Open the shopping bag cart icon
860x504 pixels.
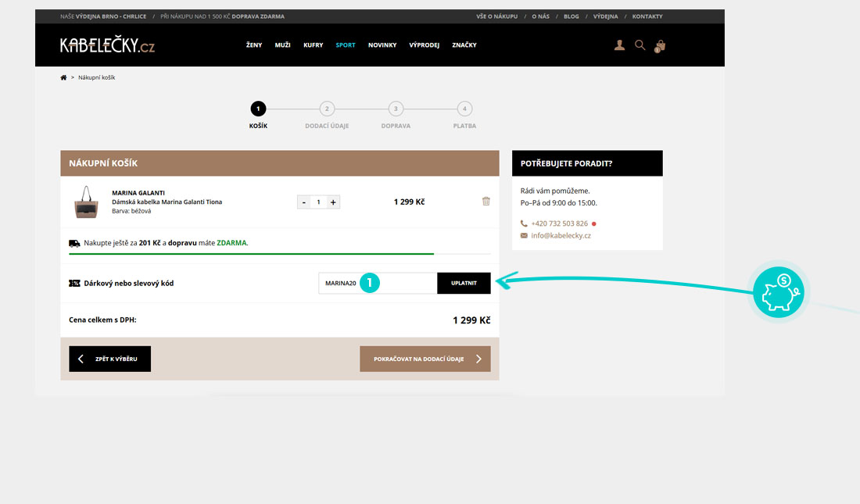(x=660, y=46)
